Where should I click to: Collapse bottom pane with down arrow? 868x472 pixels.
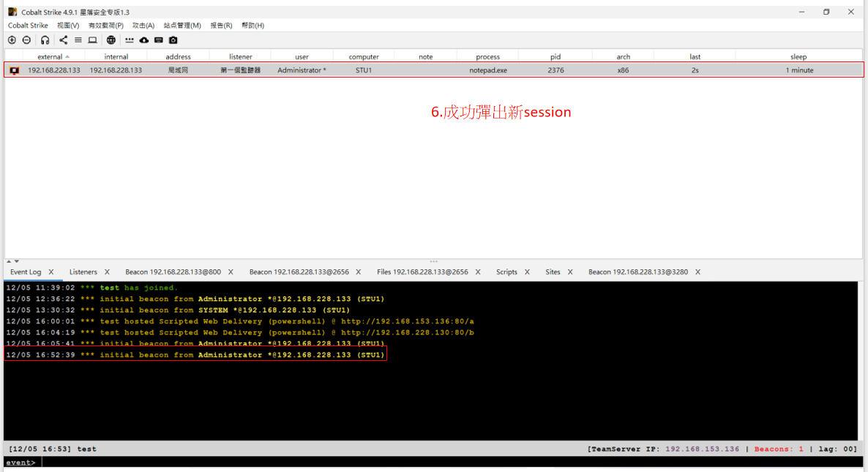pyautogui.click(x=17, y=261)
